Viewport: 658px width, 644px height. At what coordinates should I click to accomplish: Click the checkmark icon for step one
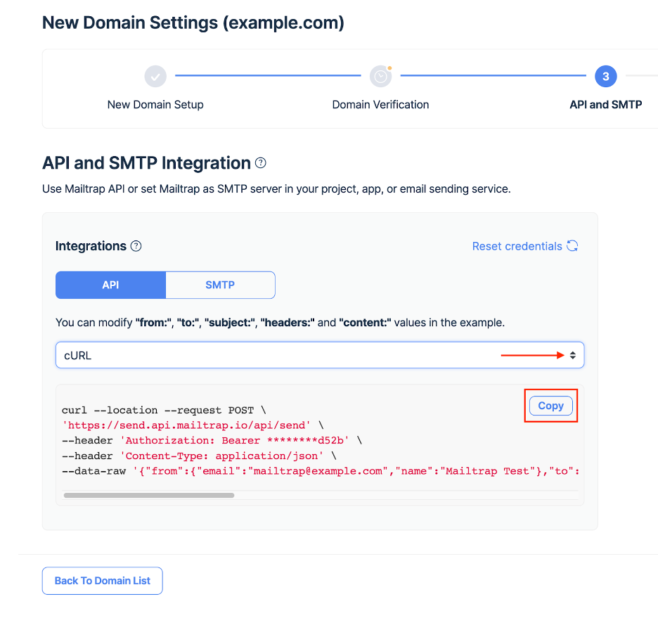pos(155,76)
